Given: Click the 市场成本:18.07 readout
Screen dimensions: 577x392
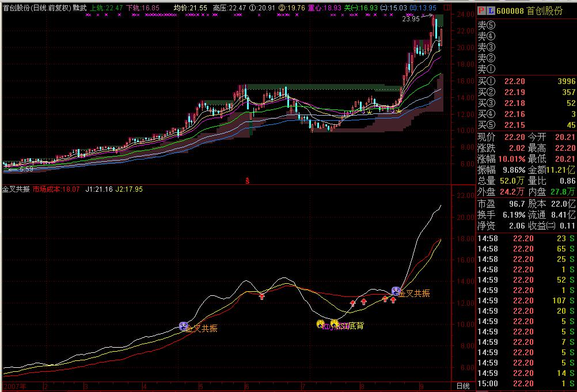Looking at the screenshot, I should [56, 189].
